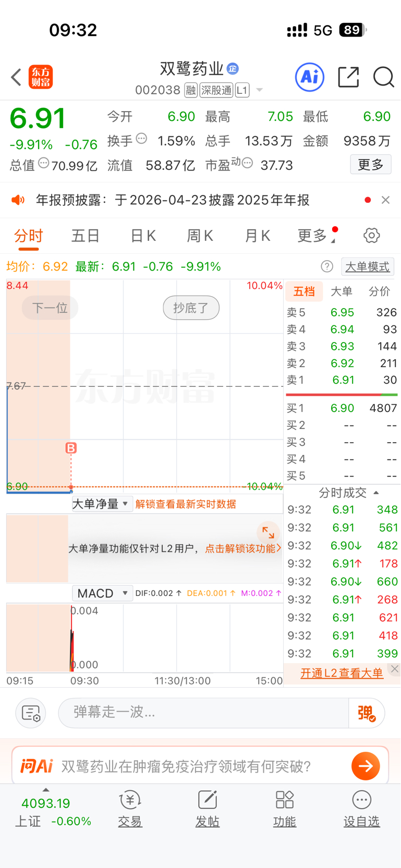This screenshot has height=868, width=401.
Task: Tap the L1 level tag
Action: 242,90
